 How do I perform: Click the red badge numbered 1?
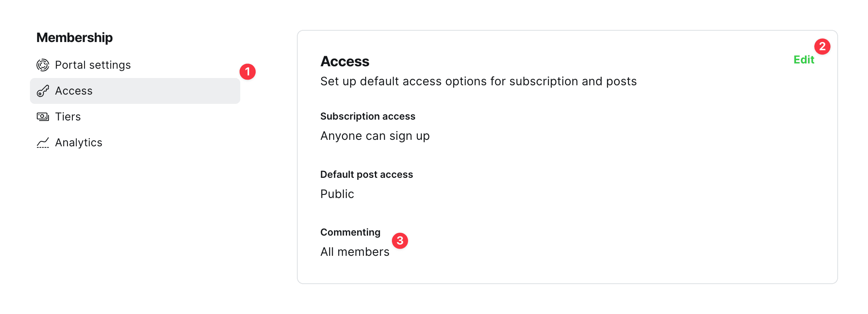coord(248,72)
